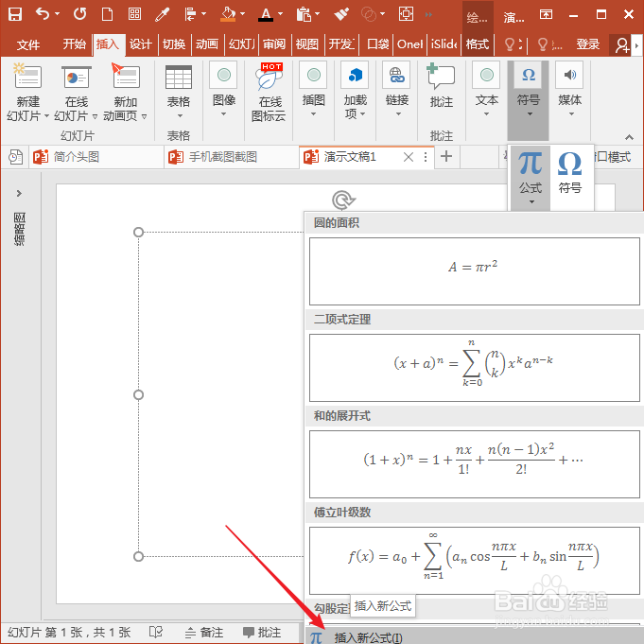Screen dimensions: 644x644
Task: Switch to the 动画 ribbon tab
Action: tap(207, 44)
